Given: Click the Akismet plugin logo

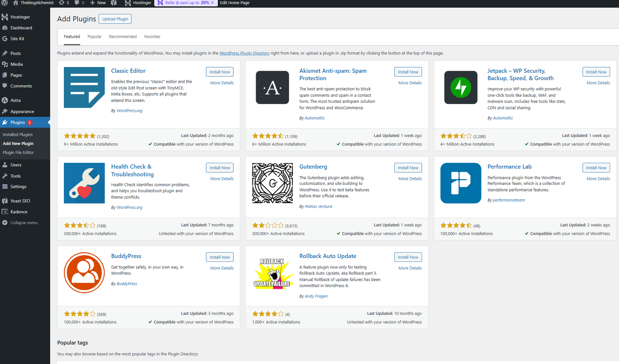Looking at the screenshot, I should tap(272, 87).
